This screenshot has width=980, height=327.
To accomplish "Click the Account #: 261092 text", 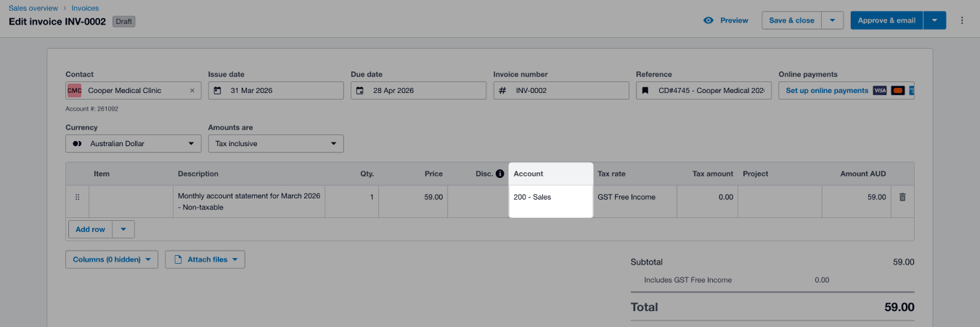I will pyautogui.click(x=91, y=109).
